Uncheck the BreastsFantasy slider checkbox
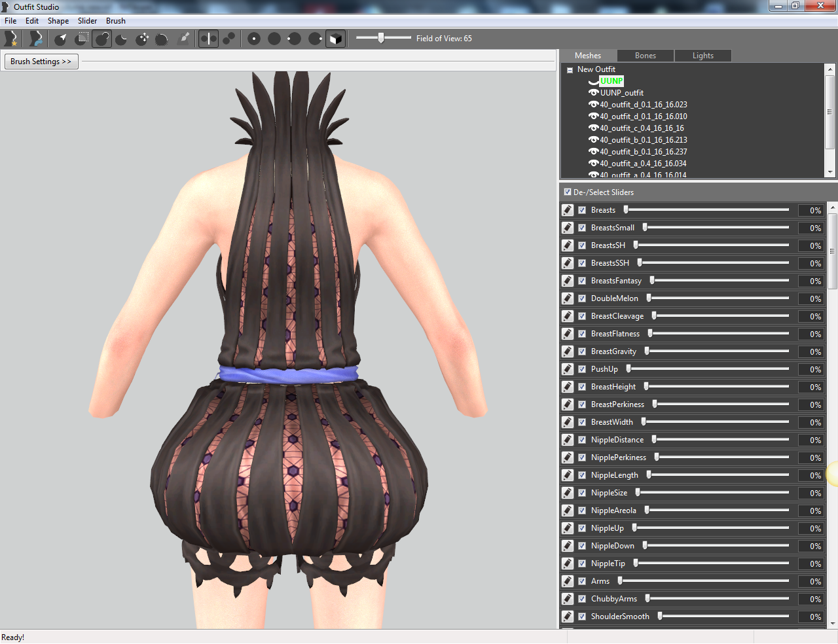 coord(582,281)
